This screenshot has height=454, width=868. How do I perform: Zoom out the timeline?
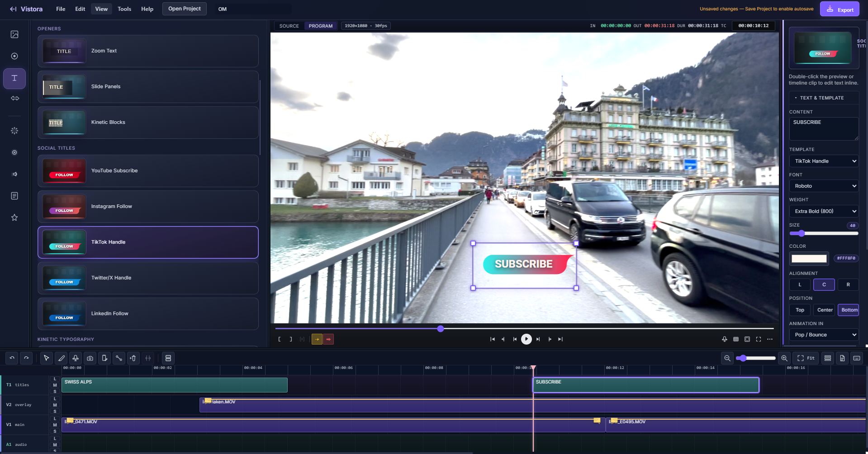[x=727, y=358]
